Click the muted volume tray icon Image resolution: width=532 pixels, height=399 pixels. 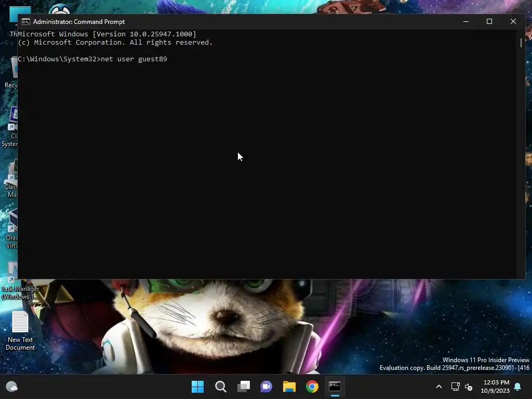click(469, 387)
